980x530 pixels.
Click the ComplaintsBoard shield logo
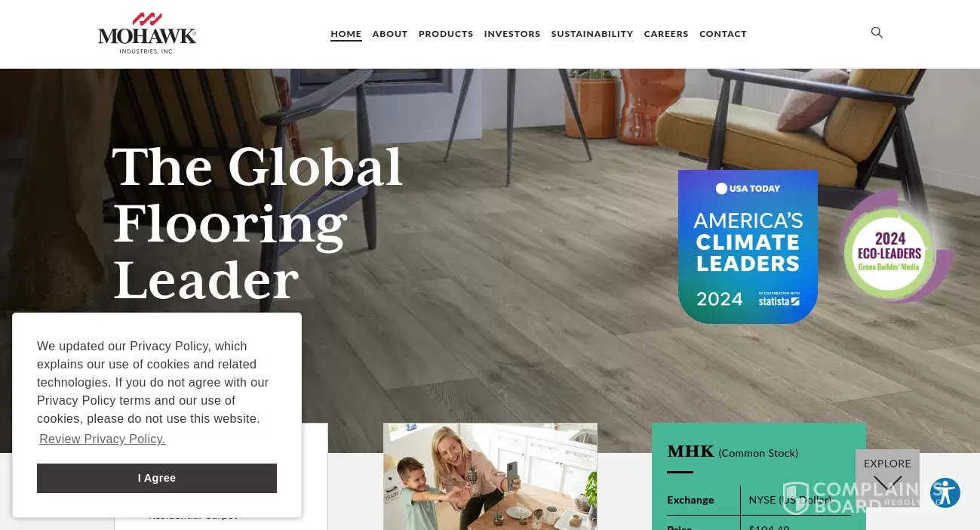pos(795,498)
